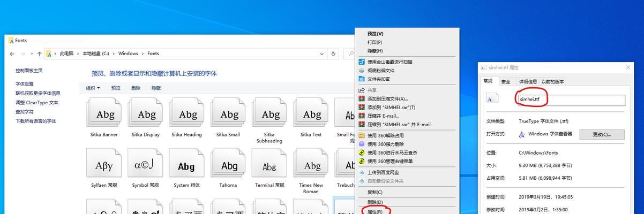Open 下载所有语言的字体 link

[x=36, y=121]
